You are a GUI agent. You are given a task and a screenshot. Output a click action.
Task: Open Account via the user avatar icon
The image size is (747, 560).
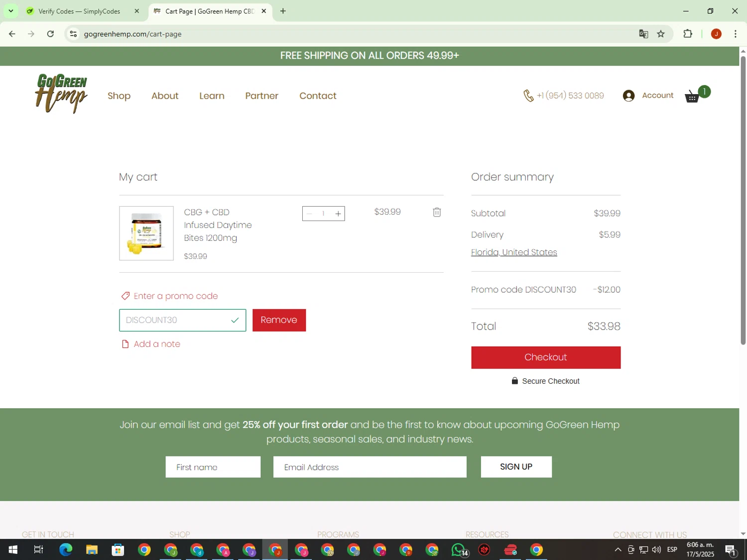628,96
